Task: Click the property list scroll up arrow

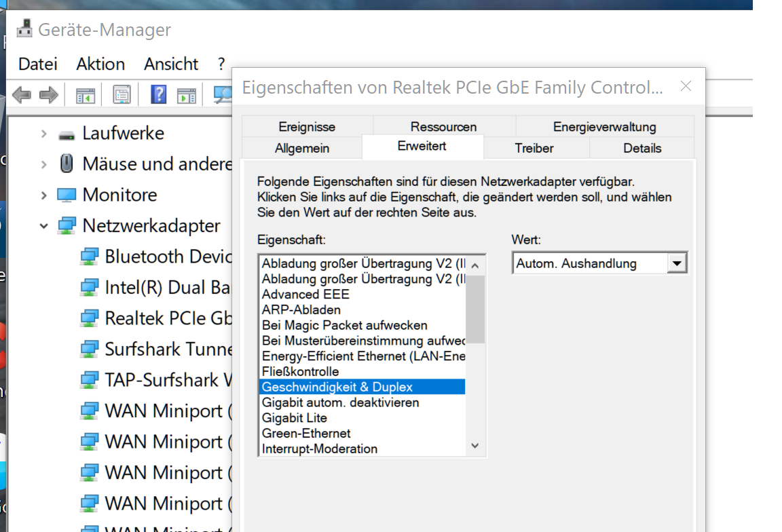Action: [x=475, y=266]
